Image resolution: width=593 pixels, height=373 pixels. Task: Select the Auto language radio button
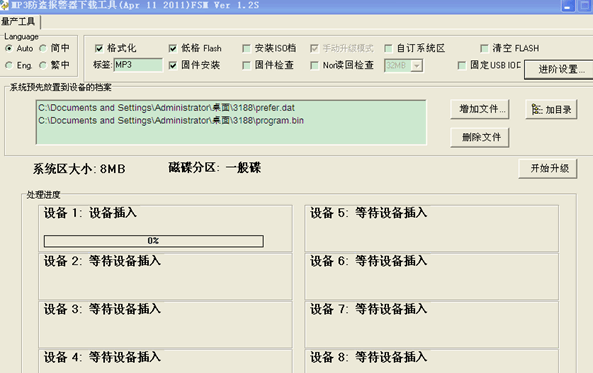(x=9, y=48)
